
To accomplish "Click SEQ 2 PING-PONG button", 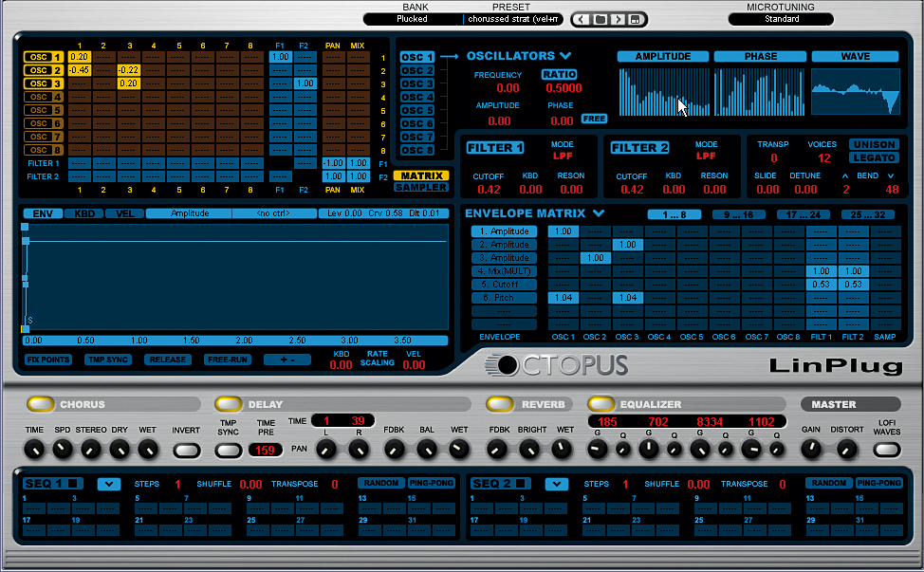I will point(878,483).
